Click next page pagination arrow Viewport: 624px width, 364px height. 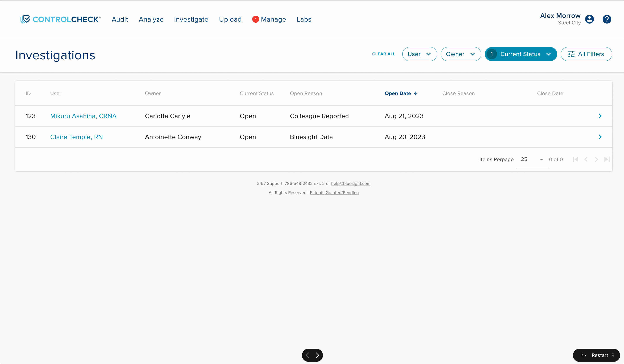(596, 159)
